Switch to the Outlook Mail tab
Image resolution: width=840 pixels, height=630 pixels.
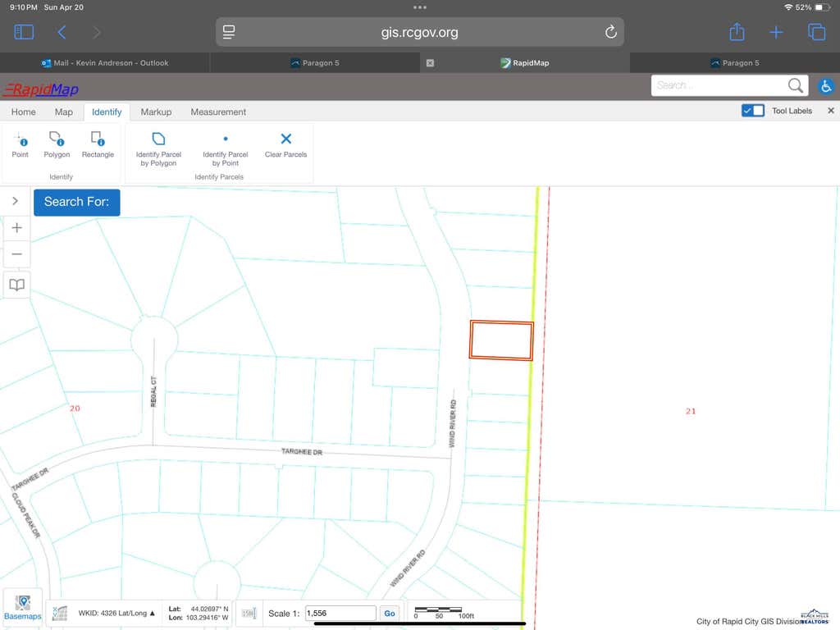click(105, 62)
